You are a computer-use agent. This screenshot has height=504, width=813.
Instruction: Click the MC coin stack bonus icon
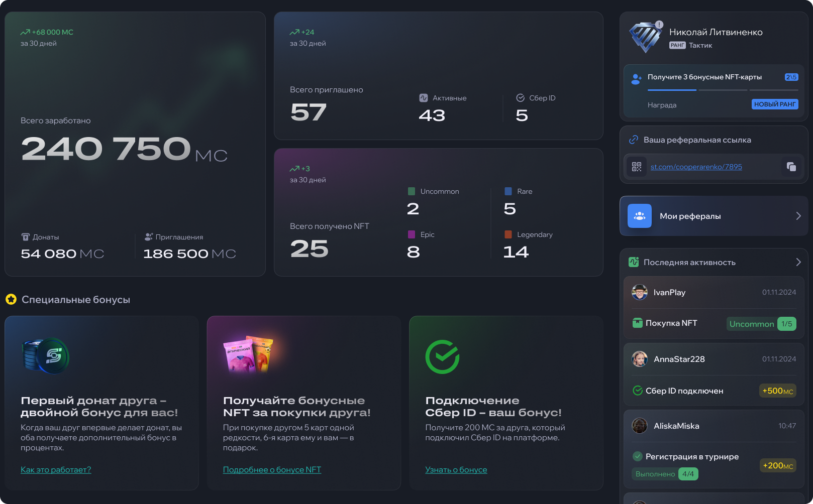pos(46,356)
